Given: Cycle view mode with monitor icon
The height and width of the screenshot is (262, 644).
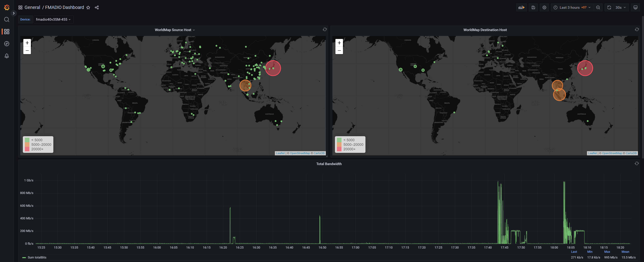Looking at the screenshot, I should click(635, 8).
